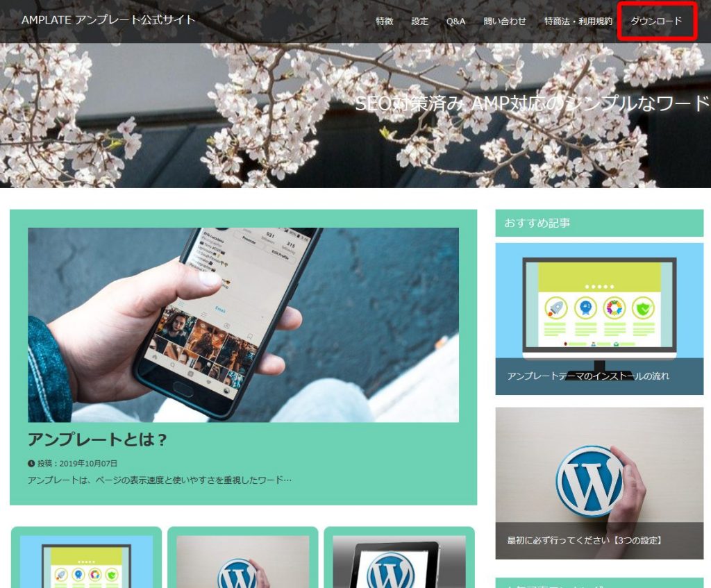Go to the 設定 page in navigation
This screenshot has width=711, height=588.
[420, 22]
